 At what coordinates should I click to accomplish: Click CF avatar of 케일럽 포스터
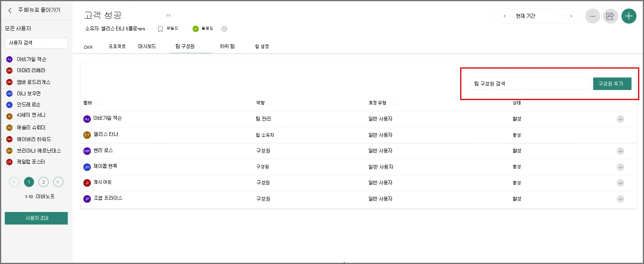coord(9,162)
